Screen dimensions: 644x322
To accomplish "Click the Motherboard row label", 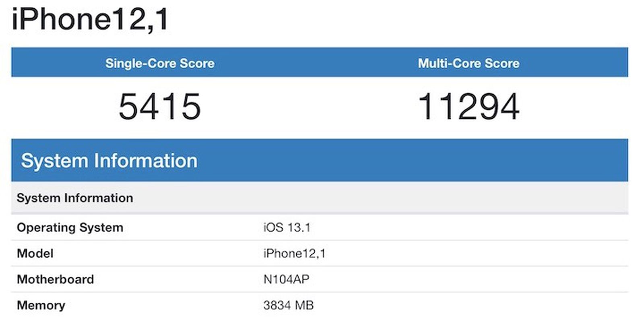I will pyautogui.click(x=55, y=279).
